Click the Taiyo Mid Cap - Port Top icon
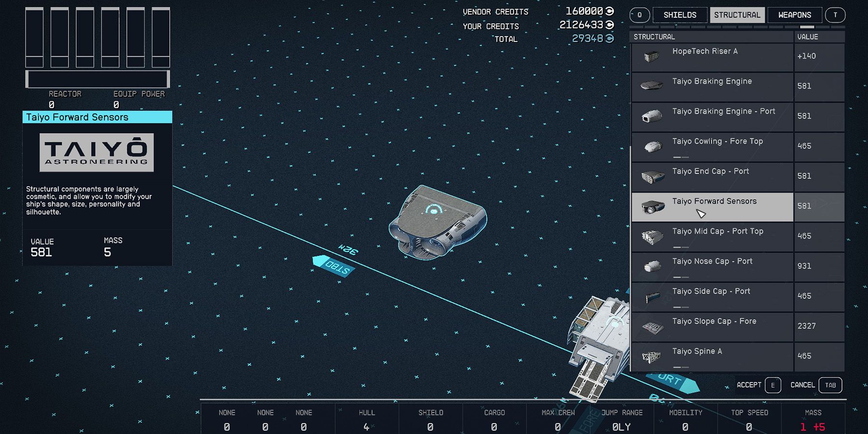The image size is (868, 434). click(652, 236)
